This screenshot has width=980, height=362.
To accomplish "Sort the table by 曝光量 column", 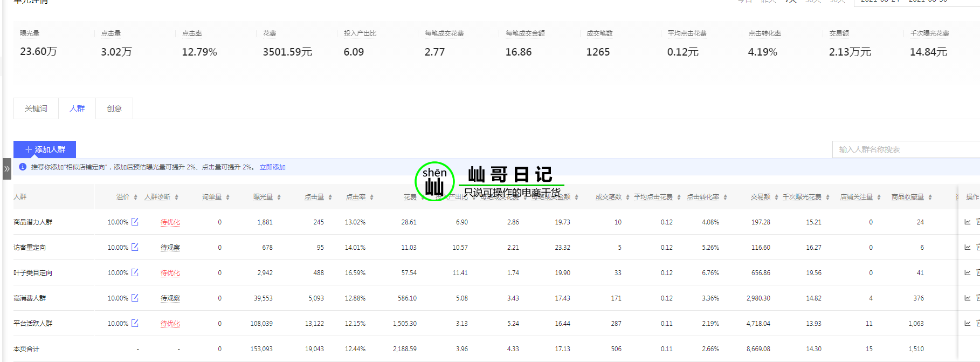I will pos(279,197).
